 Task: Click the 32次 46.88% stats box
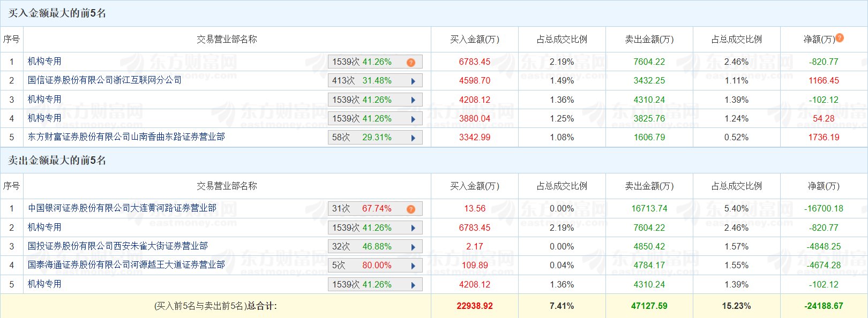(x=362, y=247)
